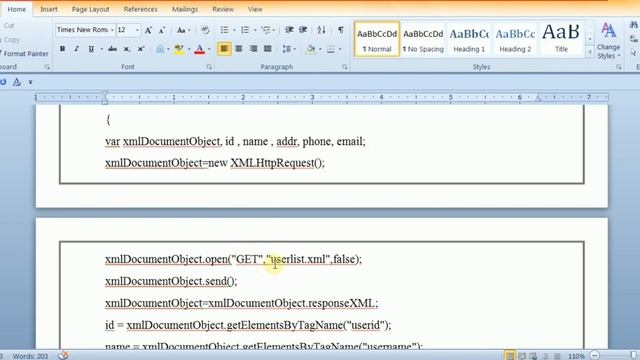This screenshot has height=360, width=640.
Task: Open Underline style dropdown arrow
Action: point(102,49)
